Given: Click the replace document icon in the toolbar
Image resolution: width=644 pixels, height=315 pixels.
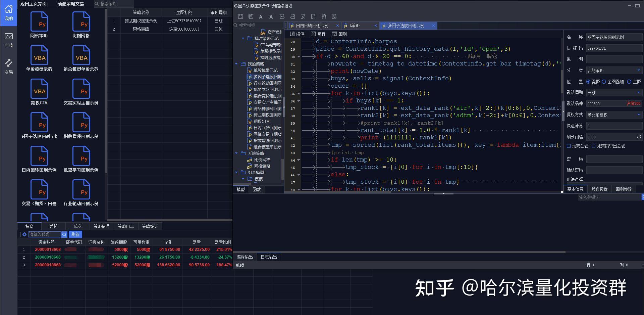Looking at the screenshot, I should 313,16.
